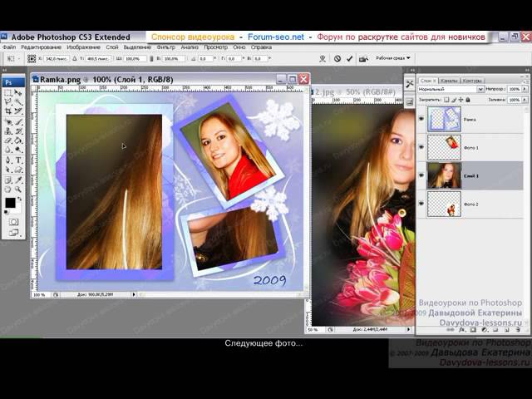Select the Shape tool
This screenshot has width=532, height=399.
18,170
